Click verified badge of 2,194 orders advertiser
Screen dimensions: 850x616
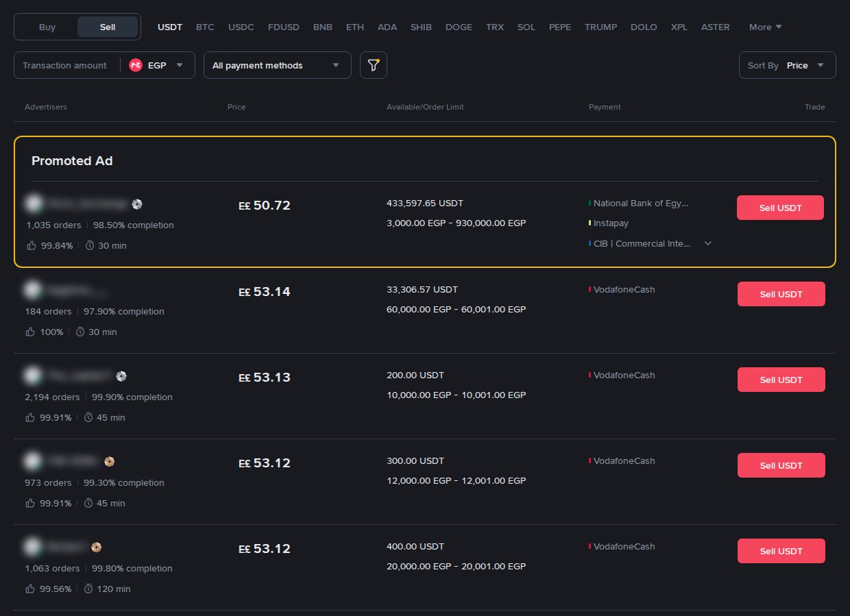click(121, 376)
